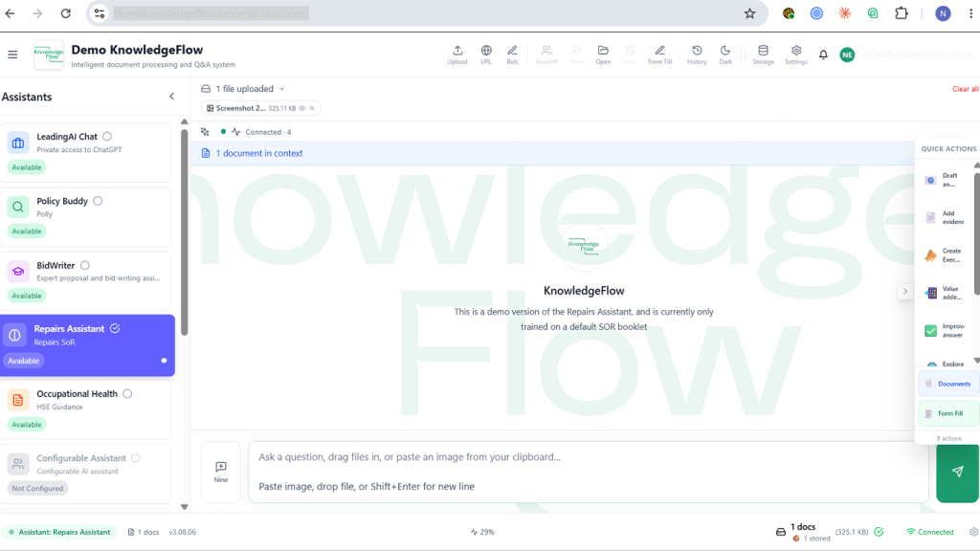The width and height of the screenshot is (980, 551).
Task: Select the BidWriter radio button
Action: [85, 266]
